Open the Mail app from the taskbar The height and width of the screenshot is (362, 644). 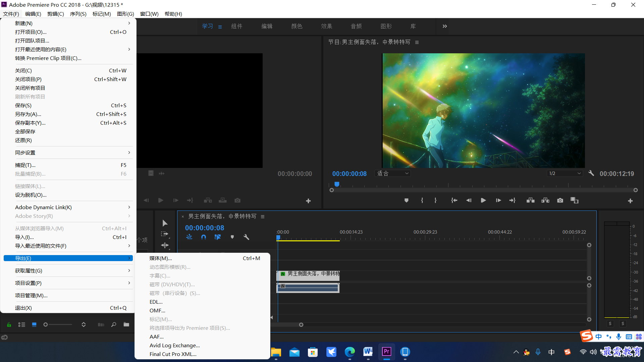(x=294, y=352)
